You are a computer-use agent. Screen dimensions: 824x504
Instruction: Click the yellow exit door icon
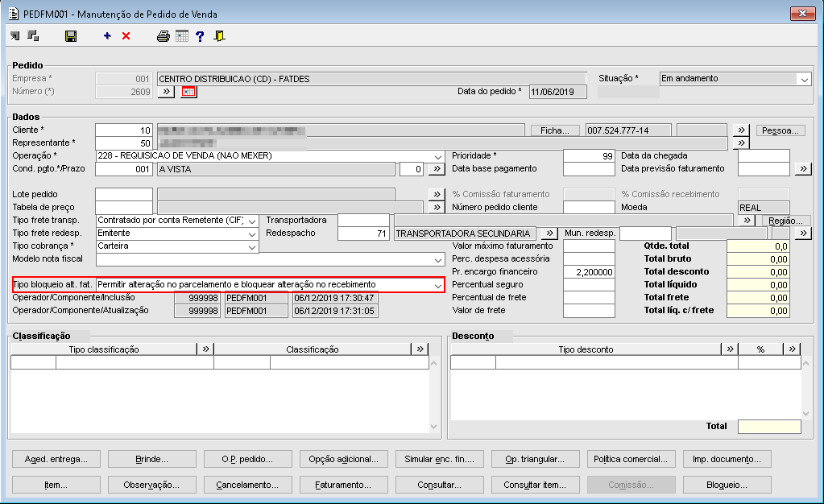[x=220, y=35]
